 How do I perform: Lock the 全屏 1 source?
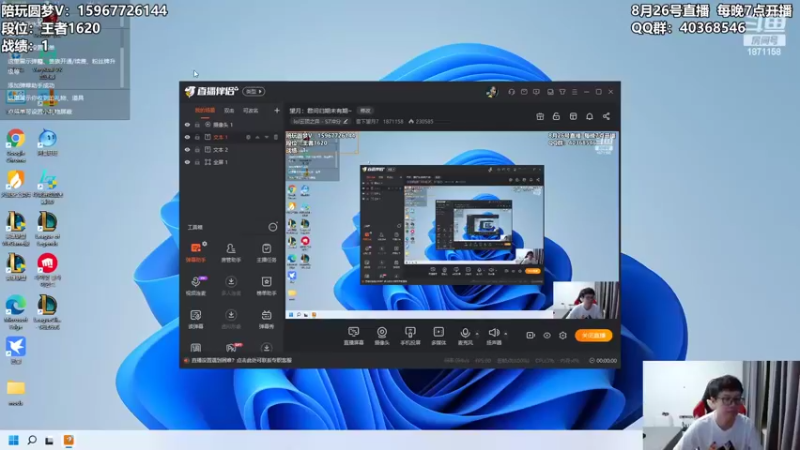197,162
